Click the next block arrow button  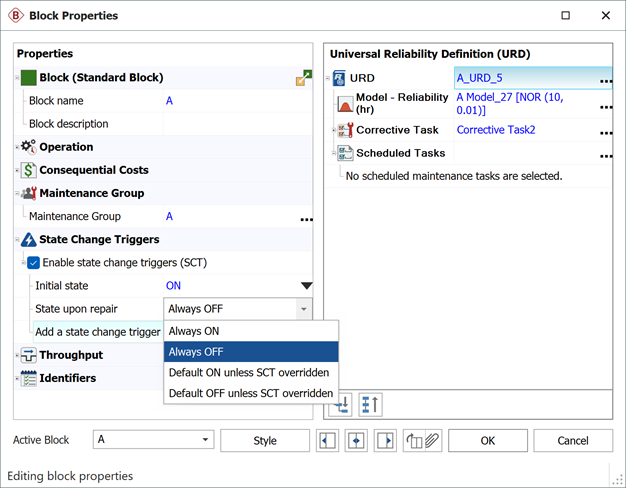[x=386, y=441]
